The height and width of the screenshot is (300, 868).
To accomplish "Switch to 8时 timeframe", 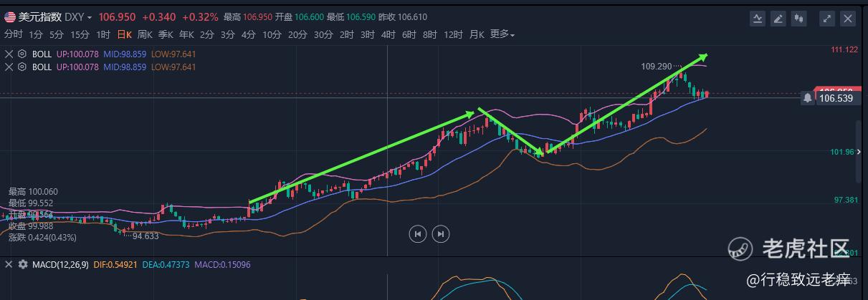I will point(430,34).
